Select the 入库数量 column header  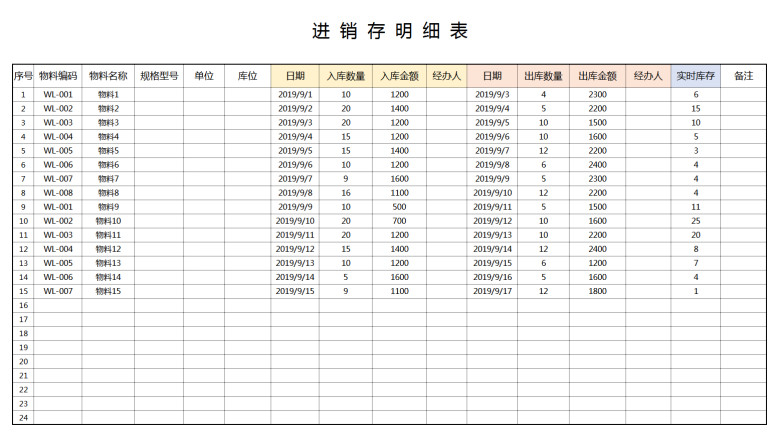346,76
